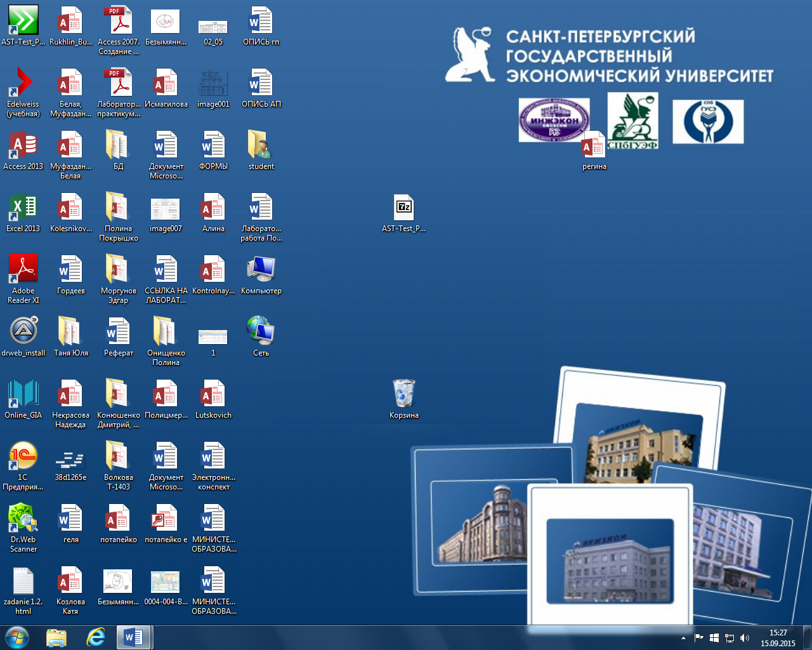Viewport: 812px width, 650px height.
Task: Select the Edelweiss (учебная) shortcut
Action: tap(23, 84)
